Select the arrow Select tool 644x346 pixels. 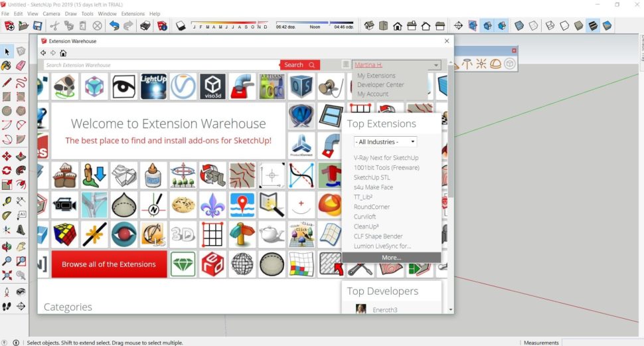click(x=7, y=51)
